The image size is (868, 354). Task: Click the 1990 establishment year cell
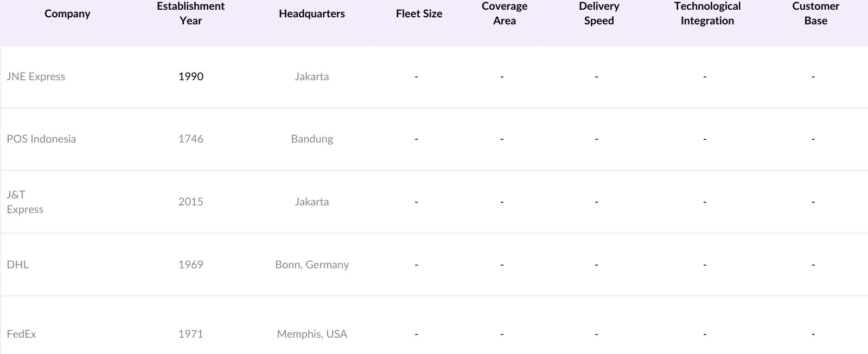[190, 76]
